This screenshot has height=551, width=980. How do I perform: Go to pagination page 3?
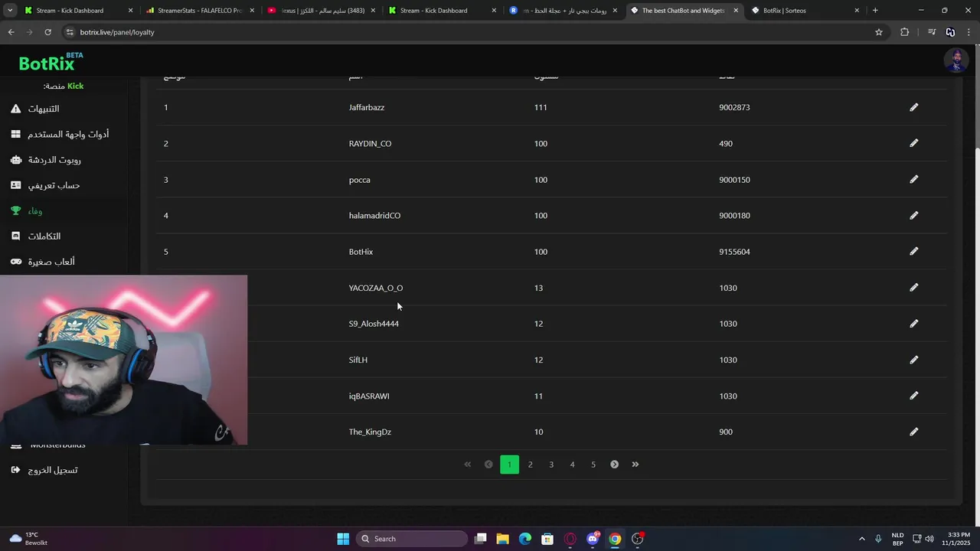pos(551,465)
